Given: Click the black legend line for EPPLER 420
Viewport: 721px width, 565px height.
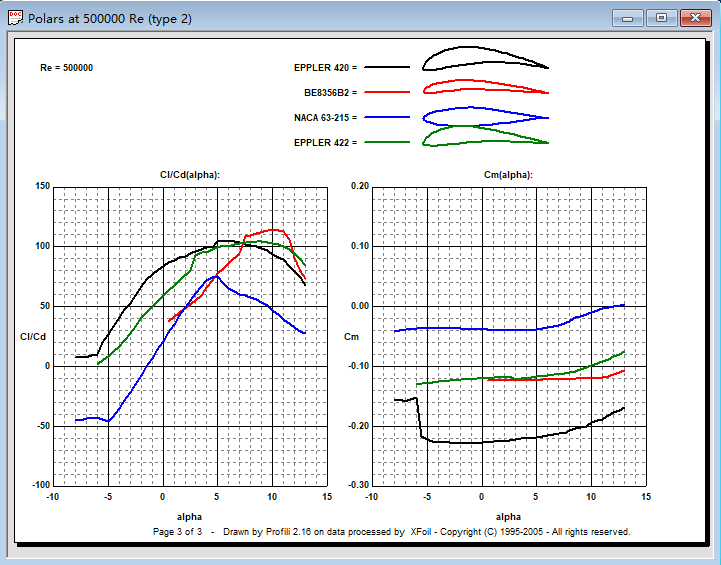Looking at the screenshot, I should click(387, 67).
